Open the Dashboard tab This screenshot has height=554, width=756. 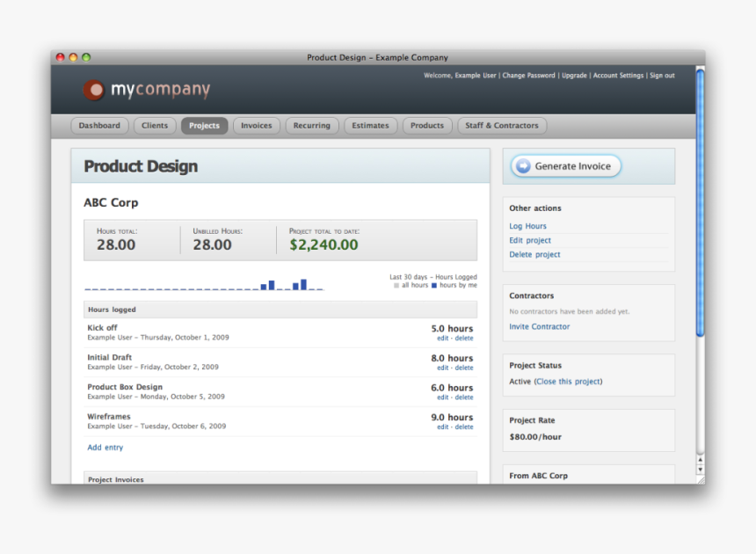pyautogui.click(x=99, y=126)
